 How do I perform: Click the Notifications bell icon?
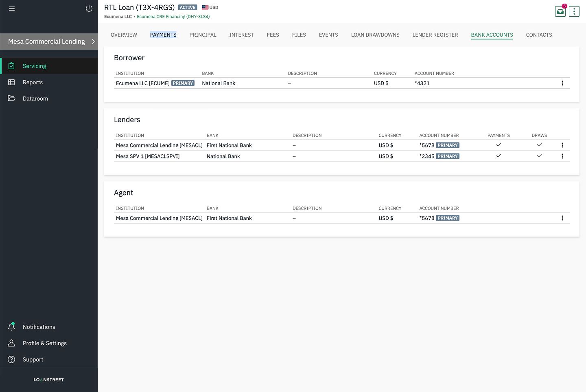pos(11,327)
